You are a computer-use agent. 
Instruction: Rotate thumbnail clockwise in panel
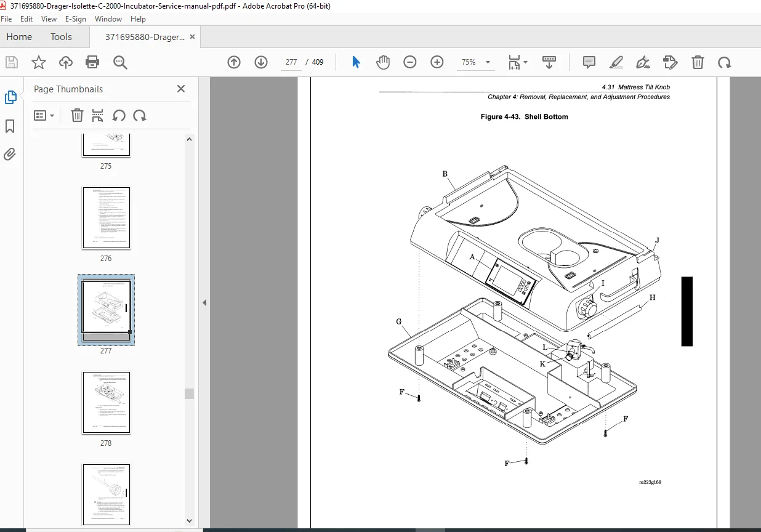pyautogui.click(x=140, y=115)
